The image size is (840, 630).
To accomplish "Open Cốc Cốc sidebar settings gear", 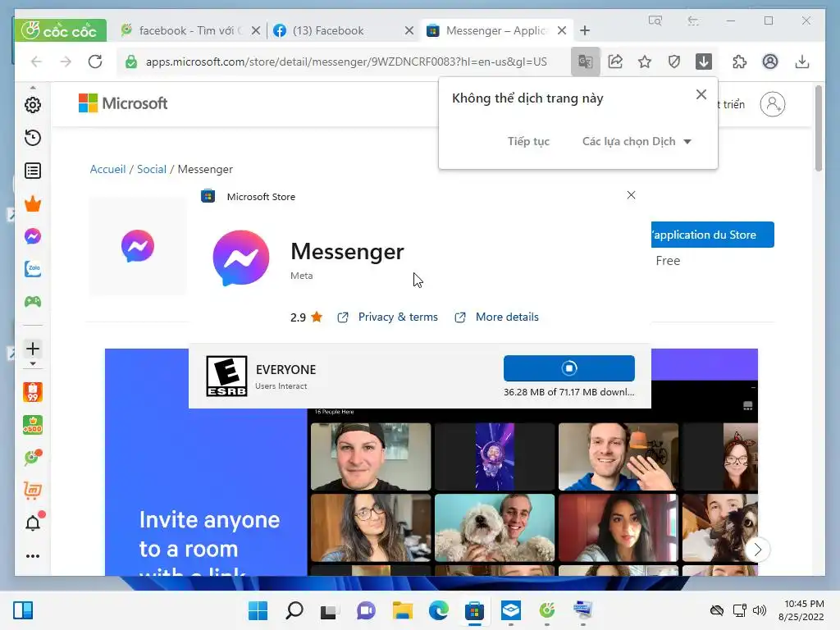I will click(x=33, y=105).
